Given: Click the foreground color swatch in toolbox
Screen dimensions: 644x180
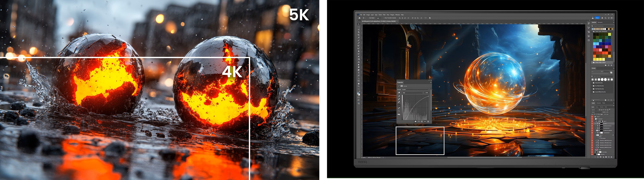Looking at the screenshot, I should [x=358, y=93].
